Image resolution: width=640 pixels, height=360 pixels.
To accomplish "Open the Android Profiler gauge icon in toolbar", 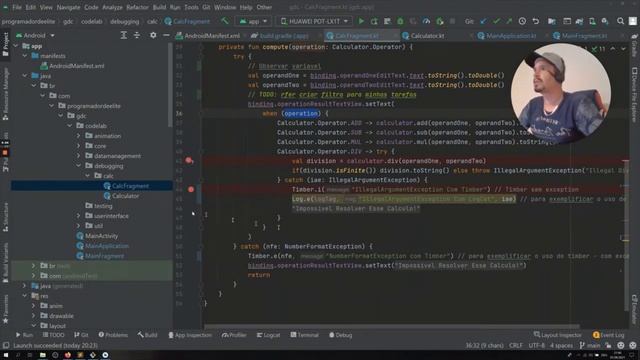I will click(426, 21).
